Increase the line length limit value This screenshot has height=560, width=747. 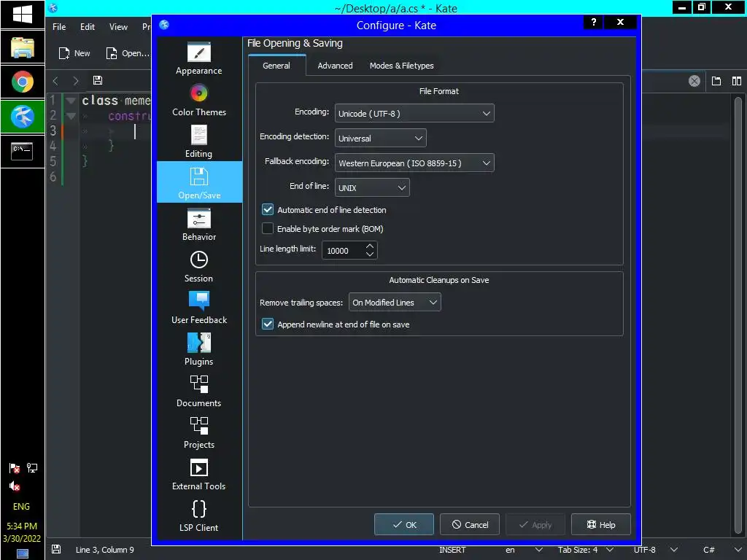[x=370, y=246]
